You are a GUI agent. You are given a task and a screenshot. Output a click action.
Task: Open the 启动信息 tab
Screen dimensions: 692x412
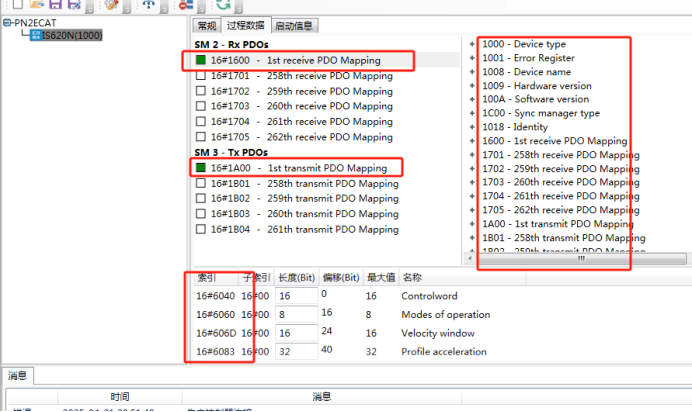(297, 25)
